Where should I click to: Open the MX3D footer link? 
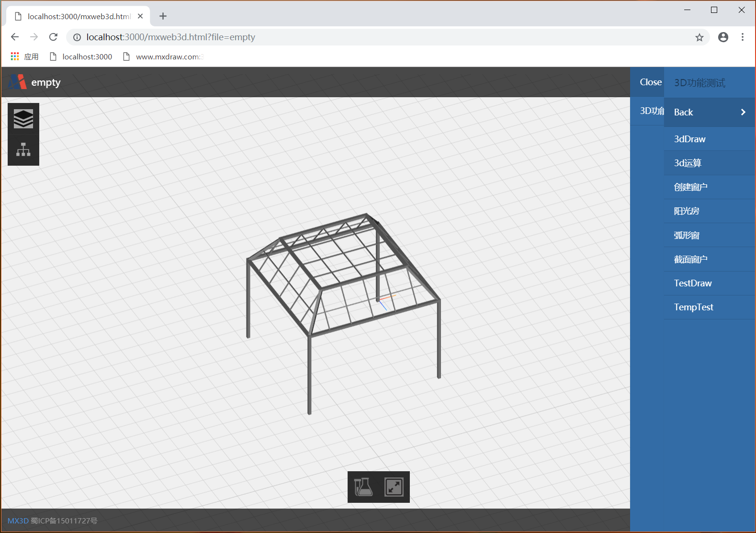click(x=18, y=521)
